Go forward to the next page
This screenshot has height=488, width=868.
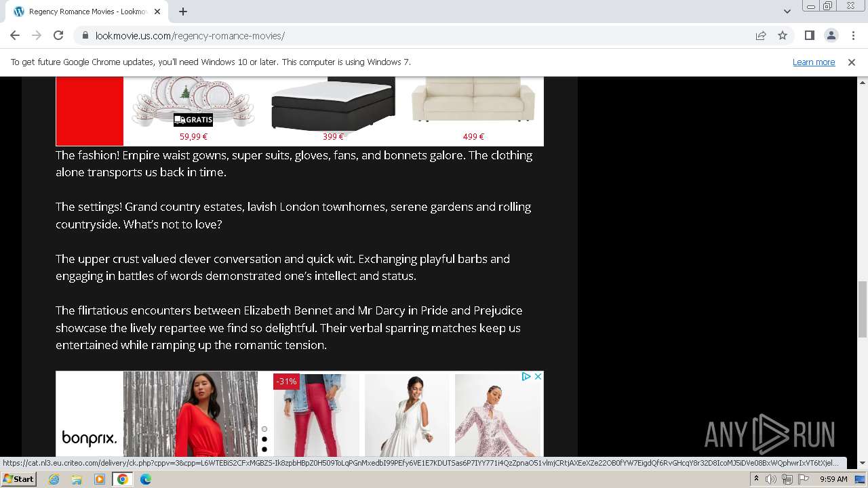click(x=37, y=35)
